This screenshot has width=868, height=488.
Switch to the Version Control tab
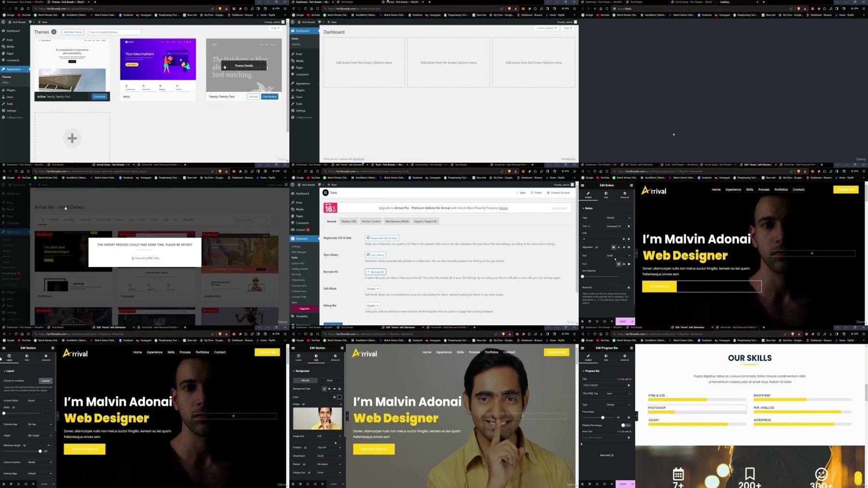point(371,221)
